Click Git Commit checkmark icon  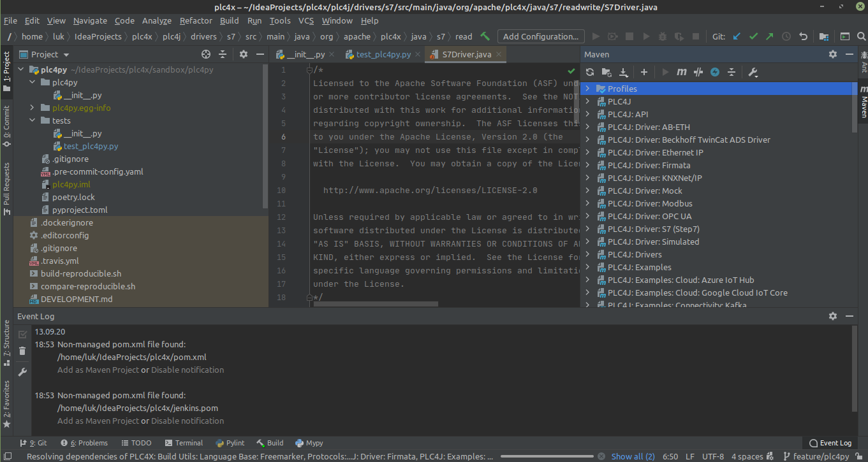point(753,36)
